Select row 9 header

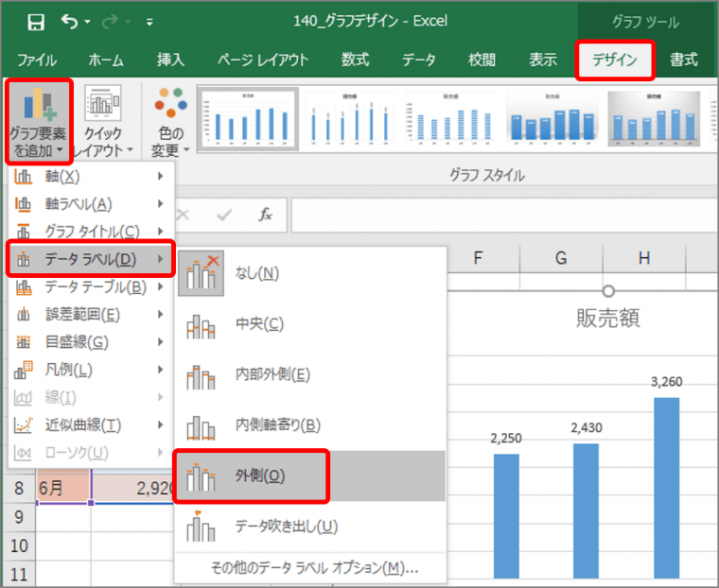point(19,517)
